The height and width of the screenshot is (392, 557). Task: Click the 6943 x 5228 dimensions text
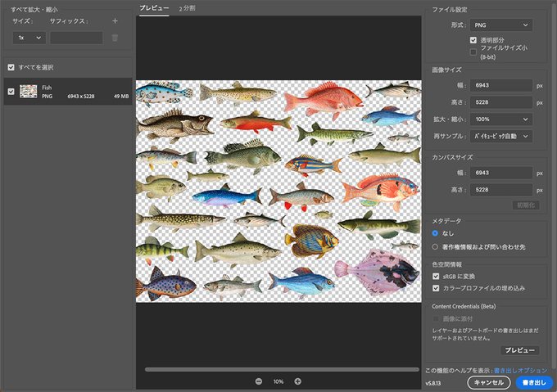click(x=81, y=96)
